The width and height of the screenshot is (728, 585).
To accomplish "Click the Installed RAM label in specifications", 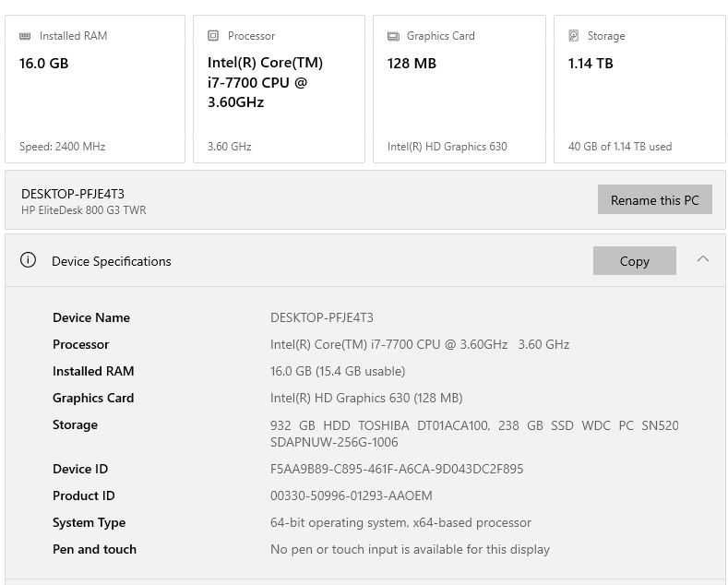I will tap(93, 371).
